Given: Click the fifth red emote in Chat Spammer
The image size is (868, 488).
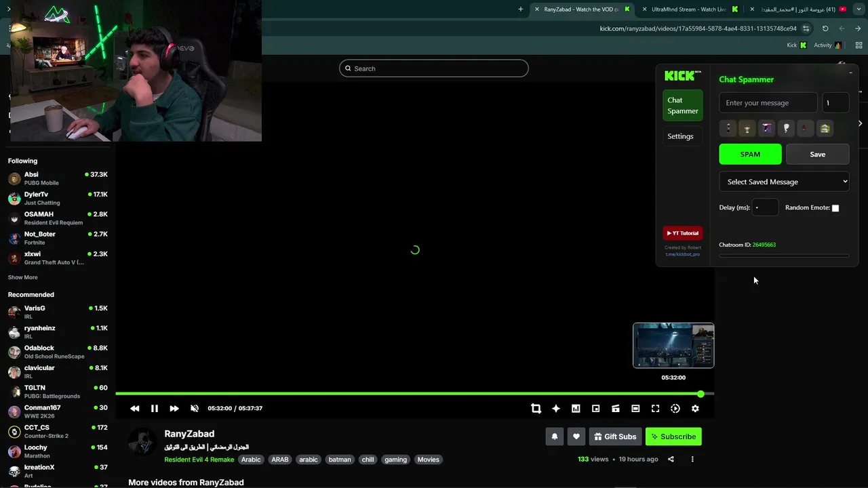Looking at the screenshot, I should point(805,128).
